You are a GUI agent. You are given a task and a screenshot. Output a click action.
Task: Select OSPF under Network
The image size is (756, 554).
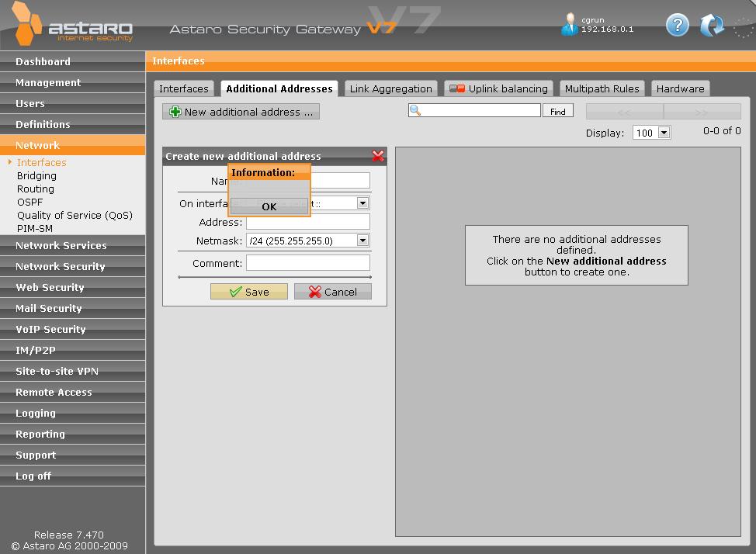pyautogui.click(x=29, y=202)
